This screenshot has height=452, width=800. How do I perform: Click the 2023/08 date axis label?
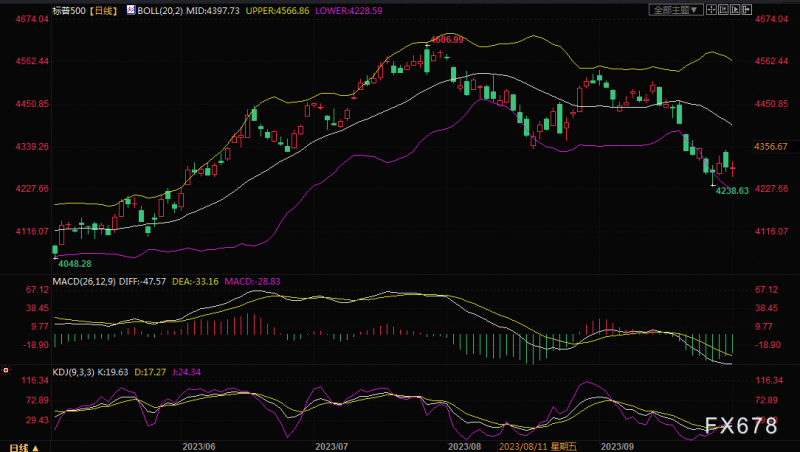pyautogui.click(x=465, y=447)
